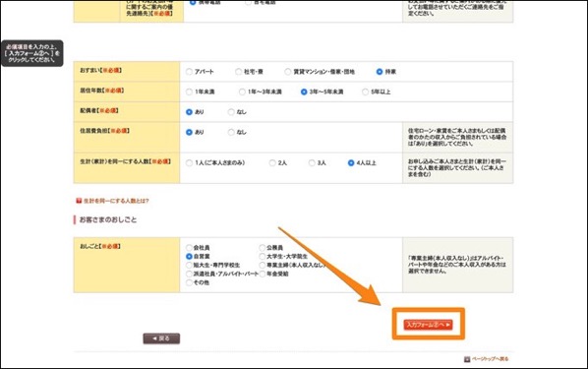The height and width of the screenshot is (369, 588).
Task: Select 会社員 as occupation
Action: tap(189, 248)
